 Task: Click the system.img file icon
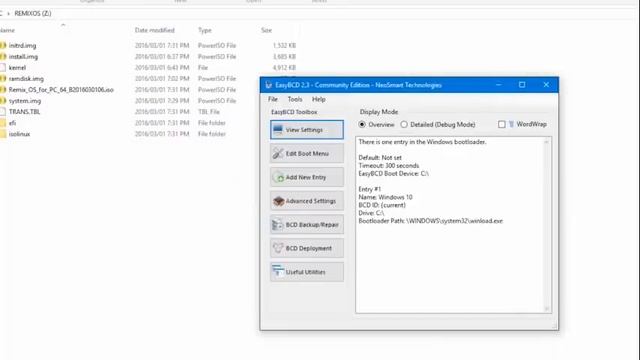click(x=3, y=100)
